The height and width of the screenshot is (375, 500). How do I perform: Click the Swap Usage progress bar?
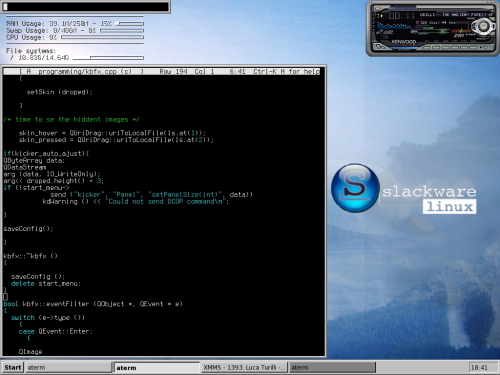pyautogui.click(x=122, y=30)
